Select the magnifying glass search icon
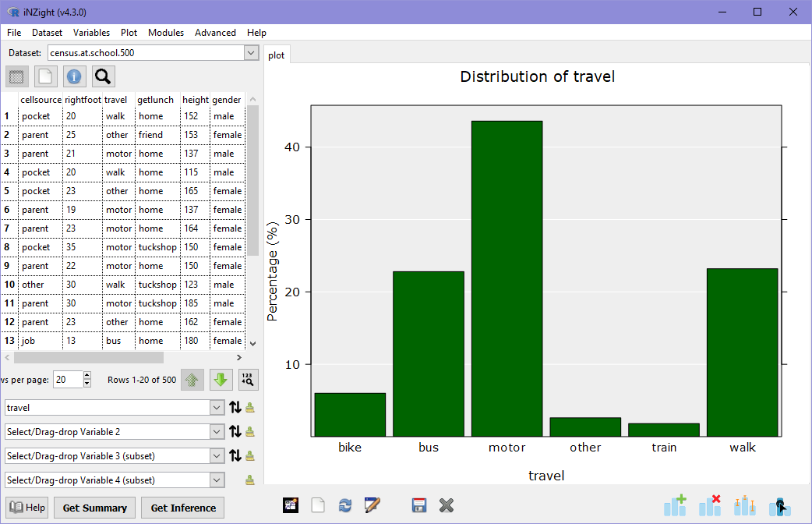Screen dimensions: 812x524 click(x=102, y=76)
